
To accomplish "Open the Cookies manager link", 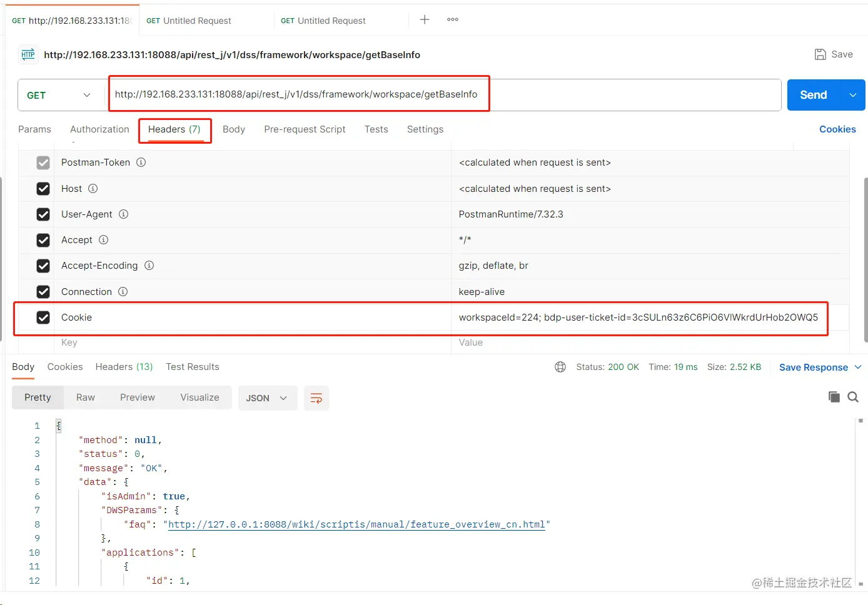I will 837,129.
